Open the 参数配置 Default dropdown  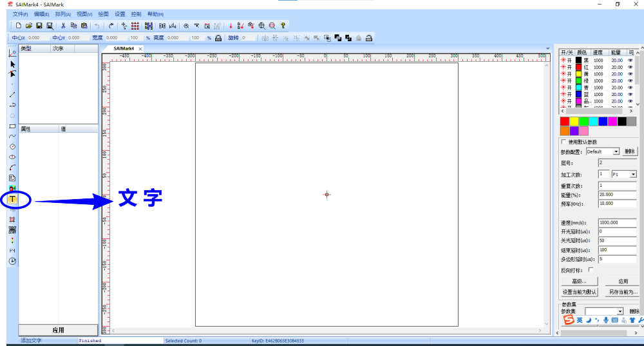tap(616, 151)
